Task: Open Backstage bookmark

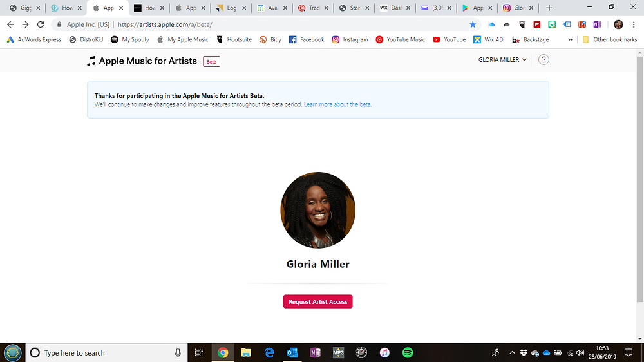Action: click(531, 39)
